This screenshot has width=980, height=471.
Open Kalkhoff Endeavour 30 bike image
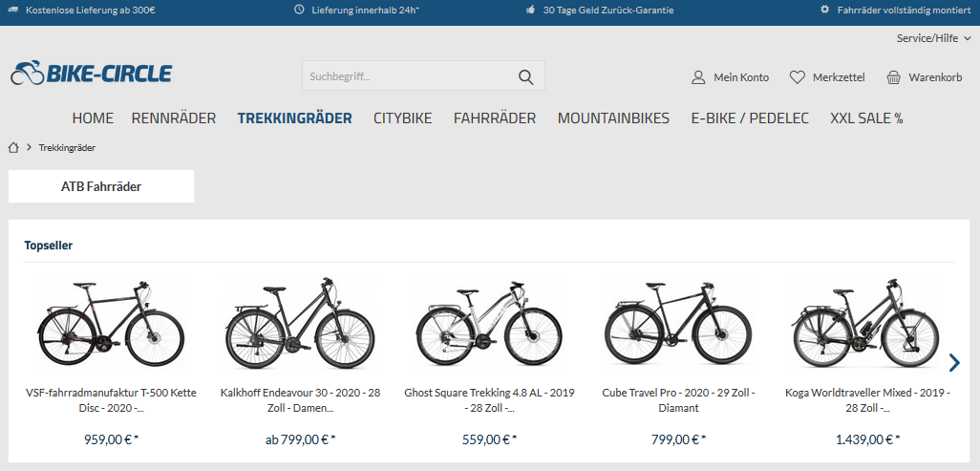tap(300, 325)
